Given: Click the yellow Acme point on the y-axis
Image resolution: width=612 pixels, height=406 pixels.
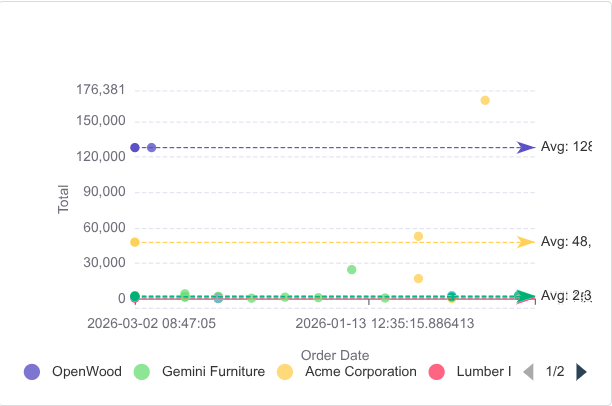Looking at the screenshot, I should (x=135, y=242).
